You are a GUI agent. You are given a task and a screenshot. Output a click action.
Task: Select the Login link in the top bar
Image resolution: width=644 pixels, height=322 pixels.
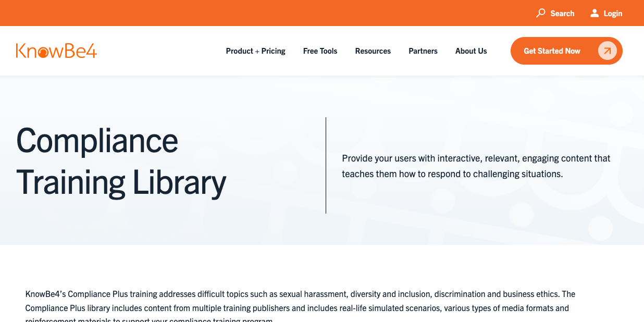(613, 13)
